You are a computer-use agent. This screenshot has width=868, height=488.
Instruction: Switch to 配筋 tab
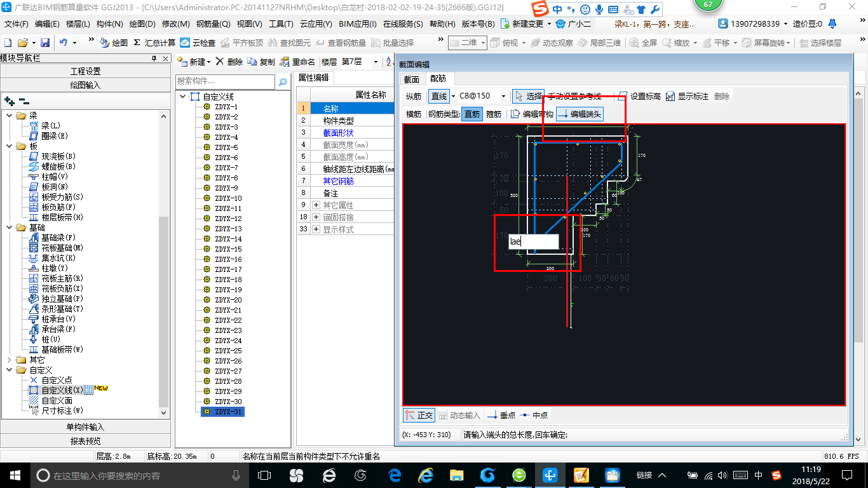click(x=438, y=79)
